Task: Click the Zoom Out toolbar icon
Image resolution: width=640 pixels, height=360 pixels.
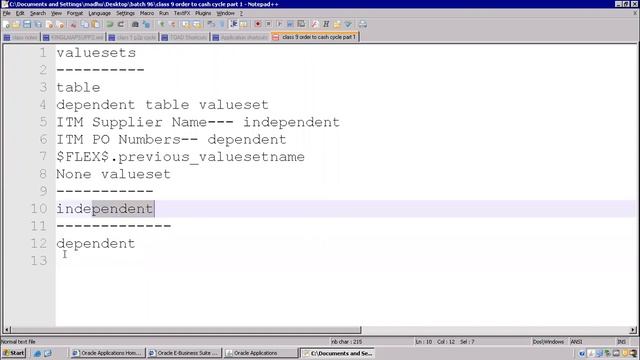Action: click(x=173, y=24)
